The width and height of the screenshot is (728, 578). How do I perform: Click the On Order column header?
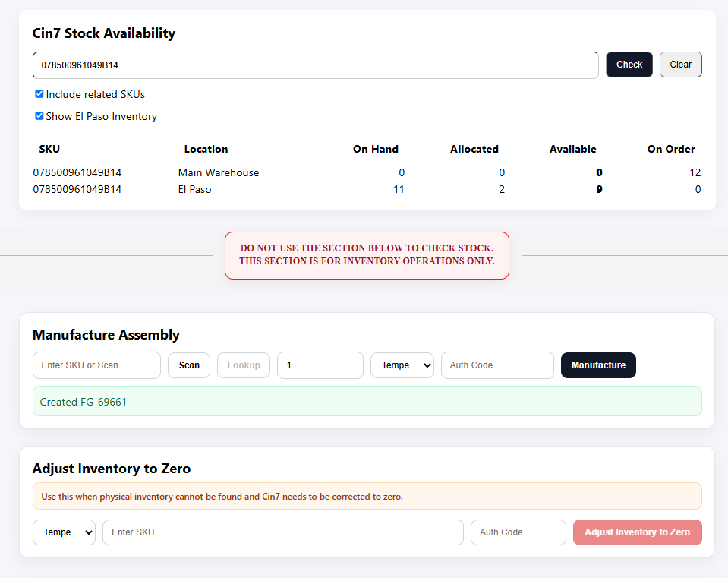point(671,149)
